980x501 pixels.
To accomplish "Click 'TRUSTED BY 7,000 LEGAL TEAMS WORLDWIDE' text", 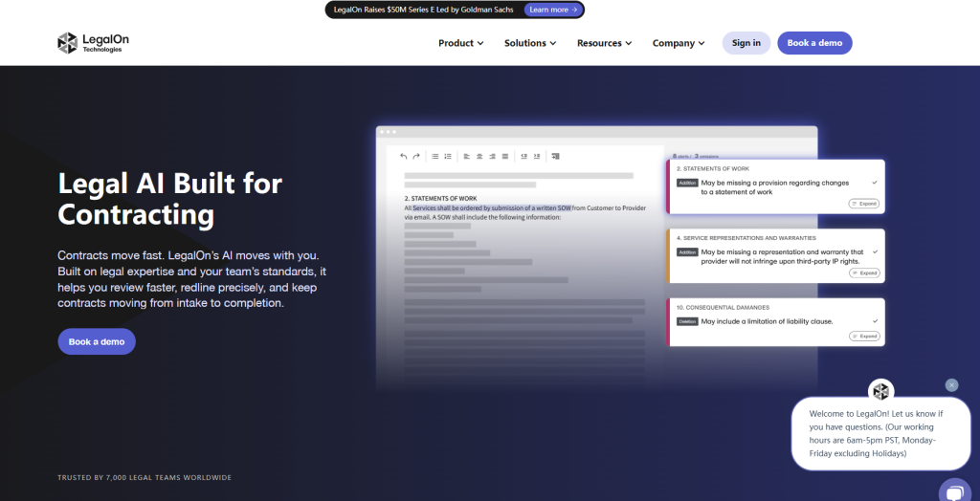I will 145,478.
